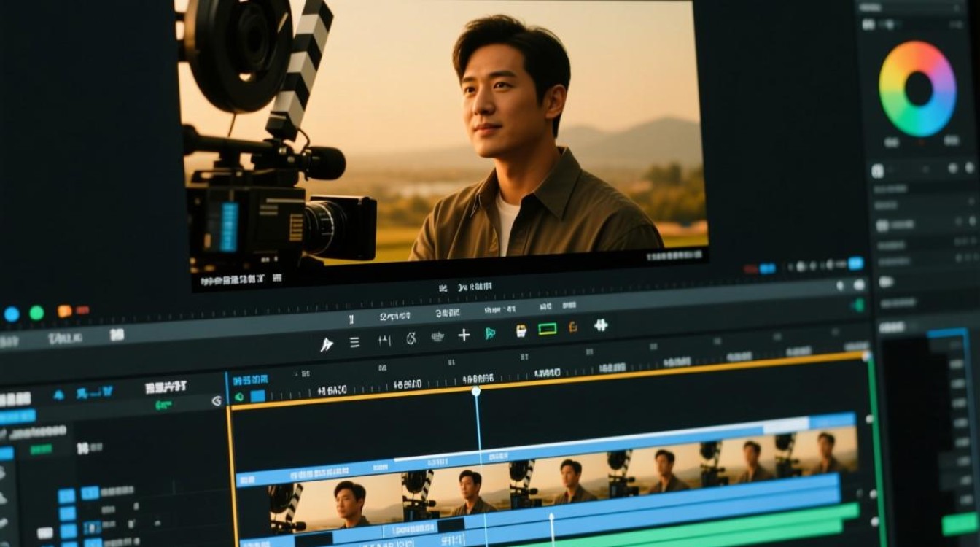Click the white plus icon in toolbar
The height and width of the screenshot is (547, 980).
point(464,335)
